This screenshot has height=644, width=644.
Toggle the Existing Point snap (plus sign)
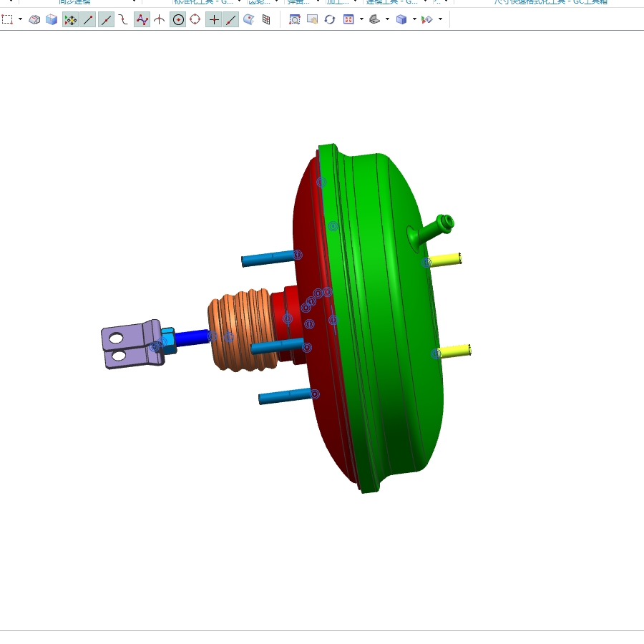tap(213, 20)
